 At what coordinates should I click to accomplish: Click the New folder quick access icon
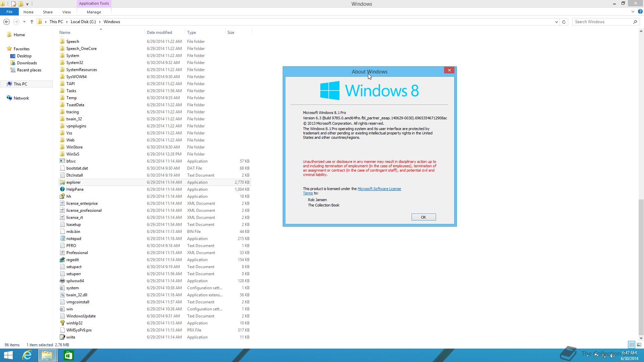[x=21, y=4]
